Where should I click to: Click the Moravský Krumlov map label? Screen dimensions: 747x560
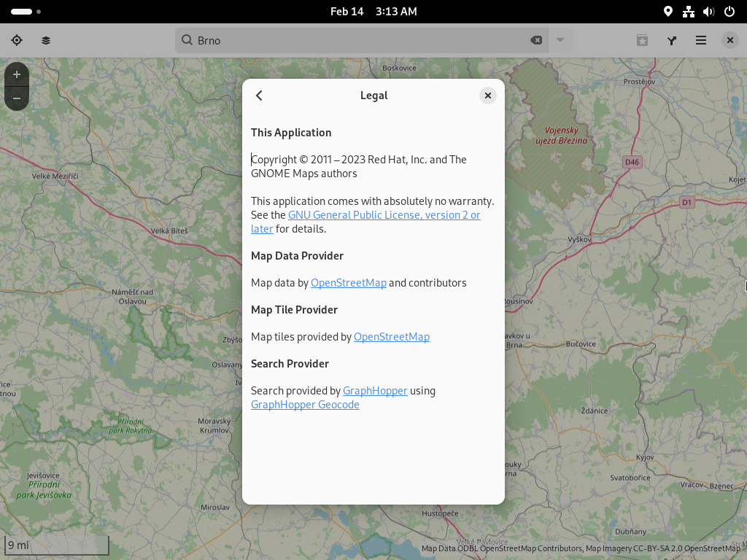click(x=214, y=426)
